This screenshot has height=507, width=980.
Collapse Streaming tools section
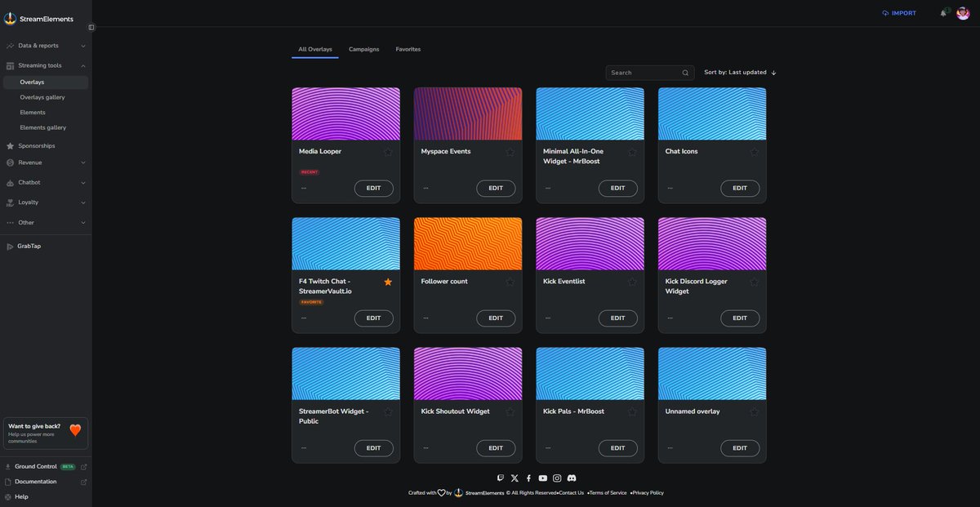click(46, 65)
